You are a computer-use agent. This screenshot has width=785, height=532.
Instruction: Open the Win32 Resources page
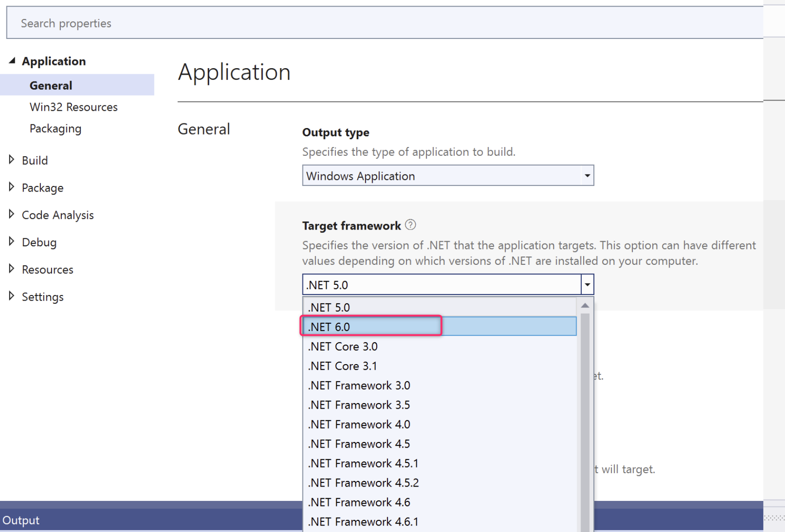pyautogui.click(x=73, y=107)
